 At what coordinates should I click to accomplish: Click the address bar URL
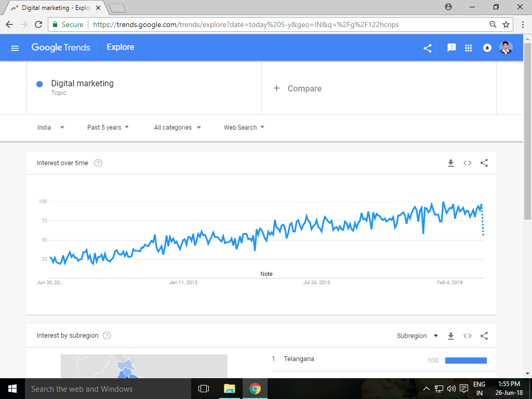(x=246, y=24)
